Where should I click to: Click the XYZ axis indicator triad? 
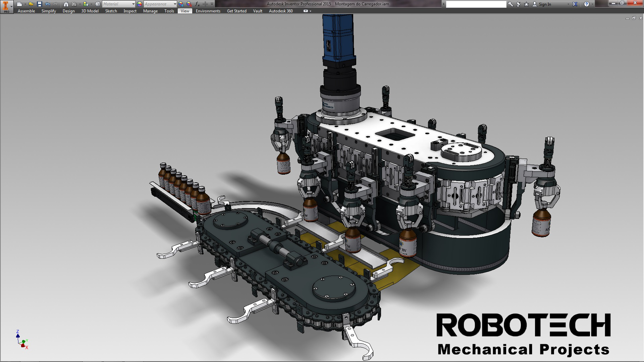tap(22, 340)
